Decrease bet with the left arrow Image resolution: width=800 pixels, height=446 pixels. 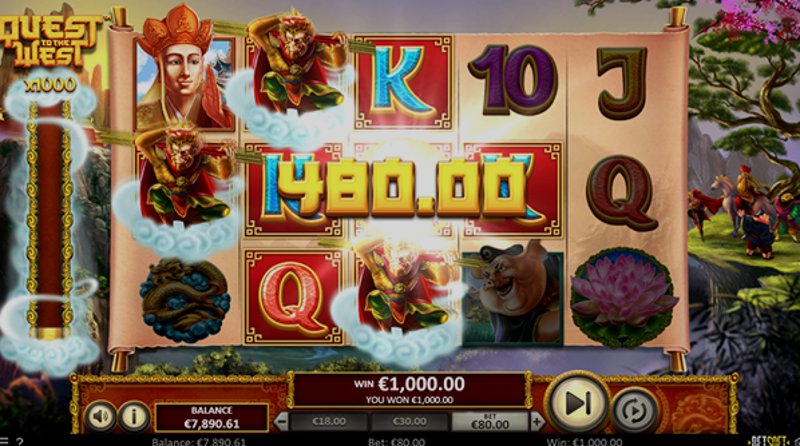click(x=281, y=422)
